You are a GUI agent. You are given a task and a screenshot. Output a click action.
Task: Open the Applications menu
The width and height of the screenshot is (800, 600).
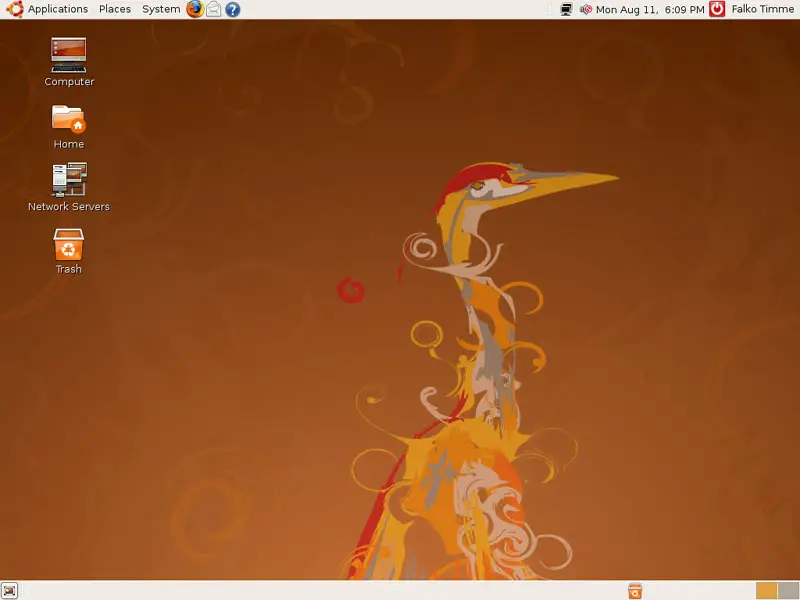pos(57,9)
